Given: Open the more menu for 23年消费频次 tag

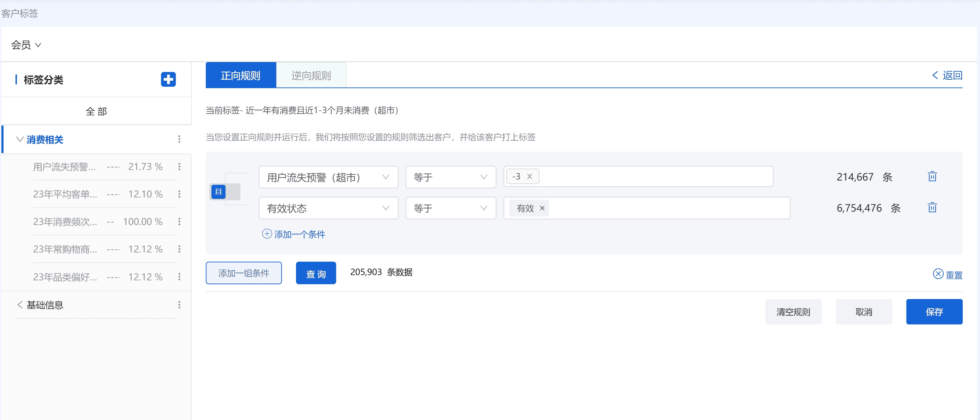Looking at the screenshot, I should point(179,221).
